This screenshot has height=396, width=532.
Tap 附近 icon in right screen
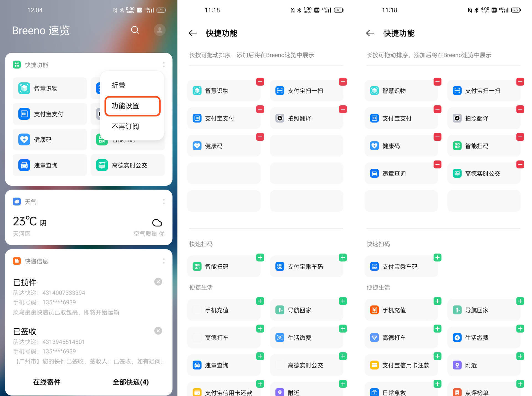click(x=457, y=365)
